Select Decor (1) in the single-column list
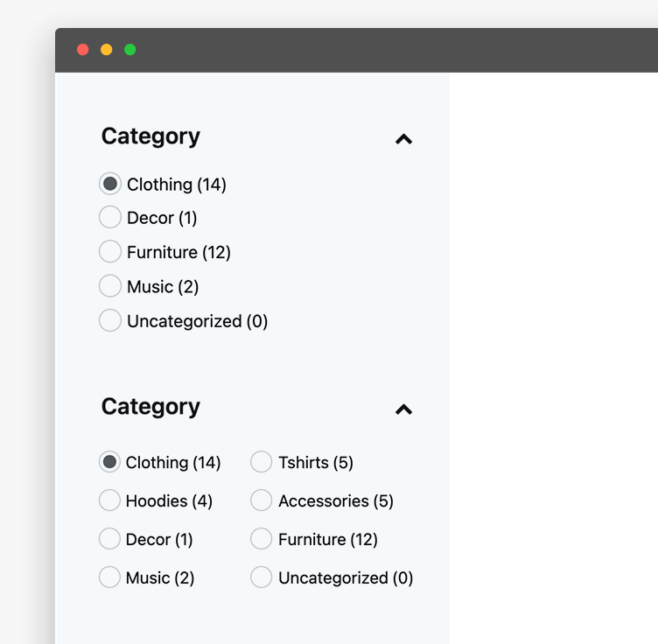This screenshot has height=644, width=658. [x=110, y=217]
